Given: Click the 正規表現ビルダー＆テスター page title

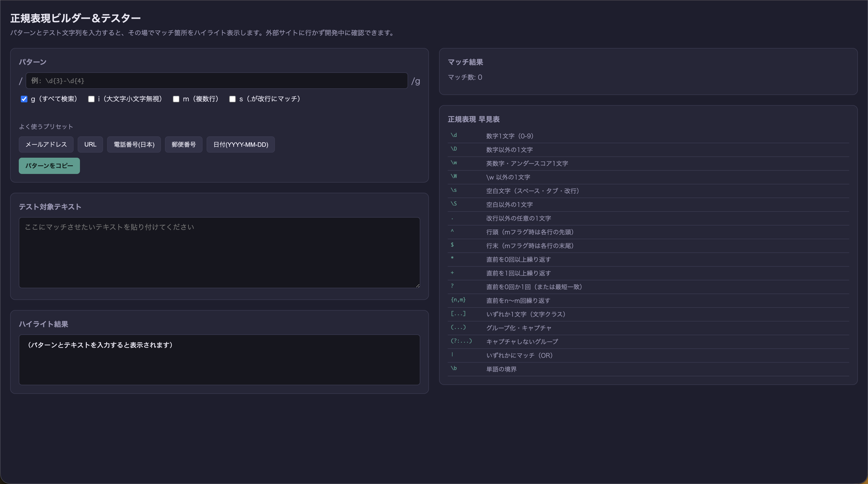Looking at the screenshot, I should (x=75, y=18).
